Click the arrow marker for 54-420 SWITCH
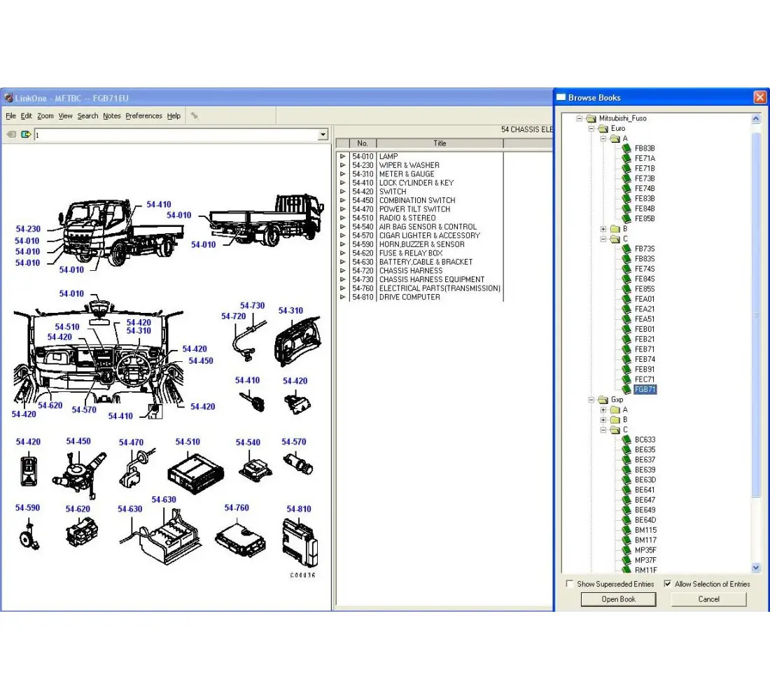The height and width of the screenshot is (700, 770). coord(343,192)
